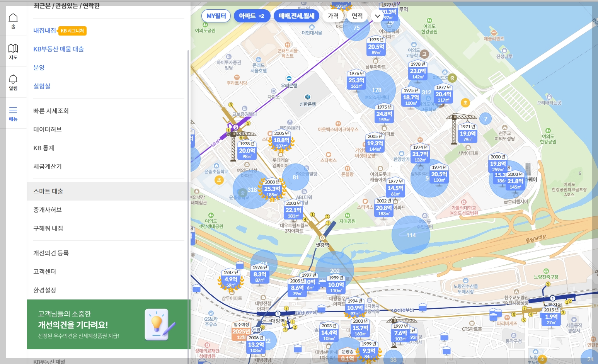The image size is (598, 364).
Task: Click the 1976년 25.3억 161㎡ price marker
Action: [x=356, y=80]
